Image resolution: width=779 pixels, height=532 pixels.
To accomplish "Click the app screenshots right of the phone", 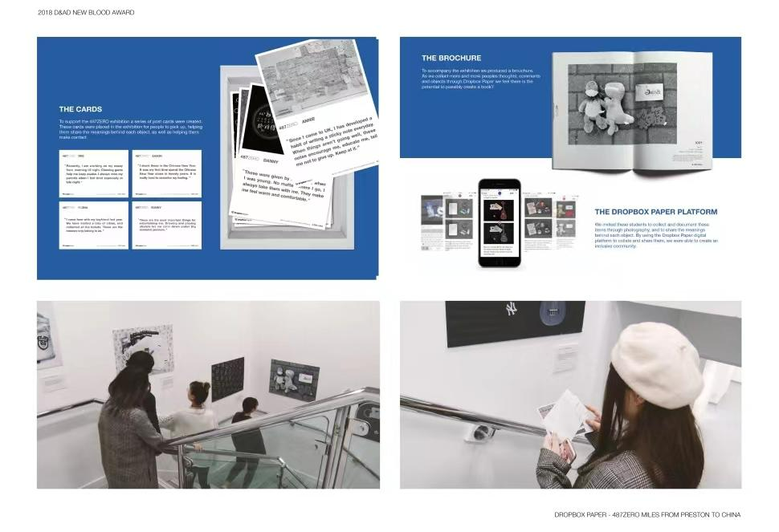I will pyautogui.click(x=552, y=221).
